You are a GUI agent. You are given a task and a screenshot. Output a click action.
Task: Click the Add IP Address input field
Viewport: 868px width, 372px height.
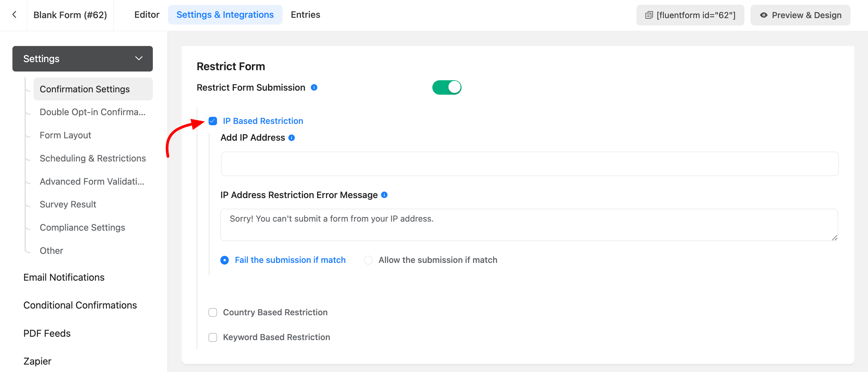click(x=529, y=164)
